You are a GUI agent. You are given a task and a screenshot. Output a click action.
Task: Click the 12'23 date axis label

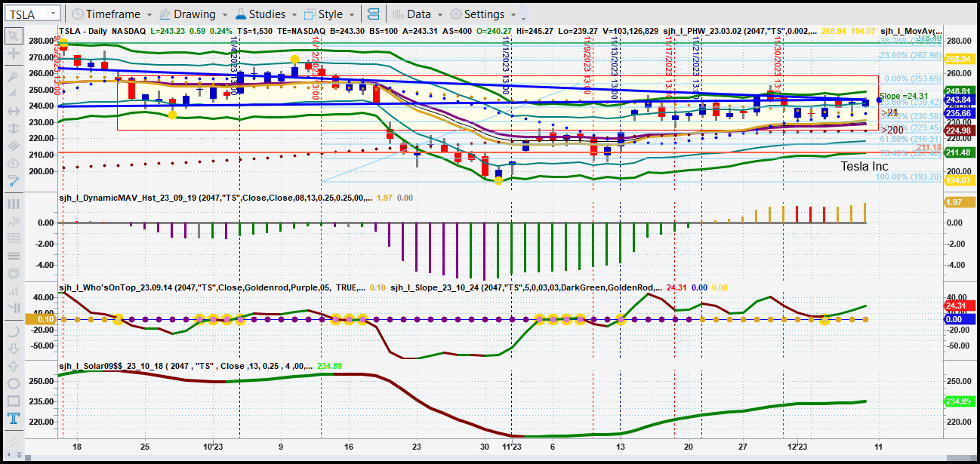click(x=797, y=447)
